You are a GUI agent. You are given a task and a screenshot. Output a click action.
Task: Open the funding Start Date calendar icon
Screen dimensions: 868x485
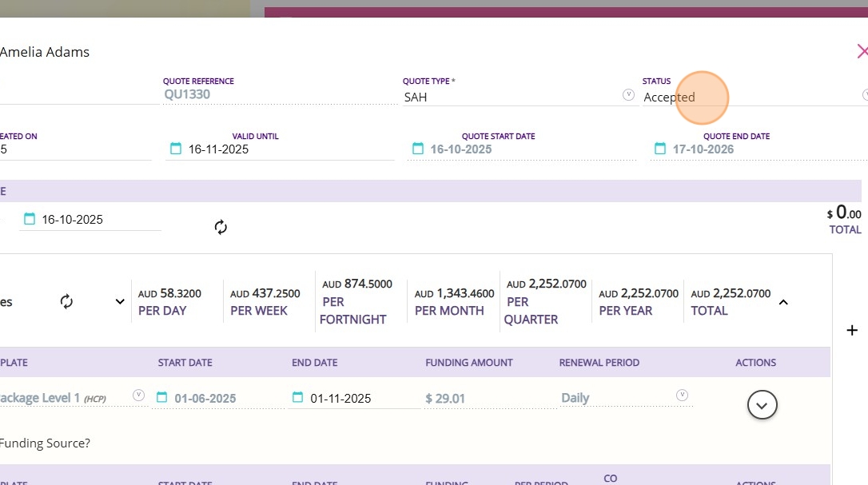click(x=161, y=397)
